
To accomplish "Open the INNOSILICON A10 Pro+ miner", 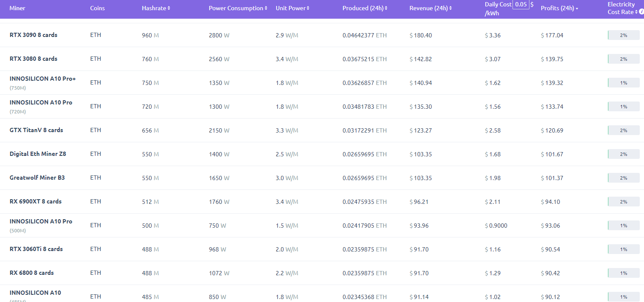I will [42, 79].
